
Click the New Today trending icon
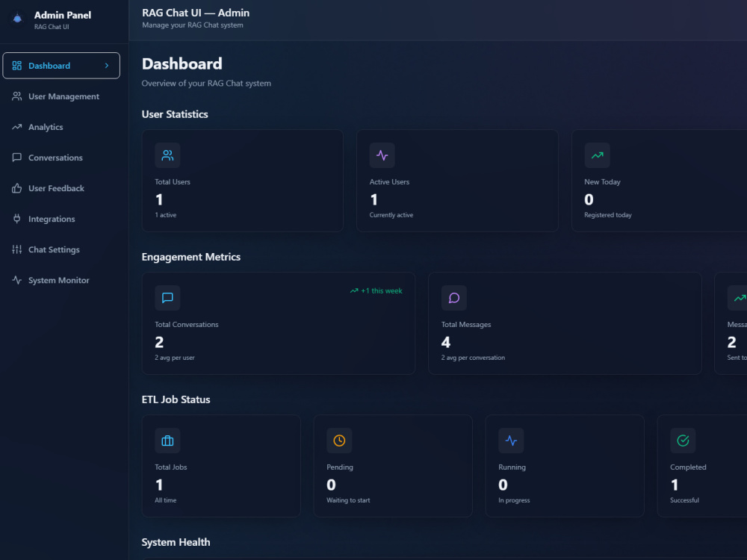[597, 155]
